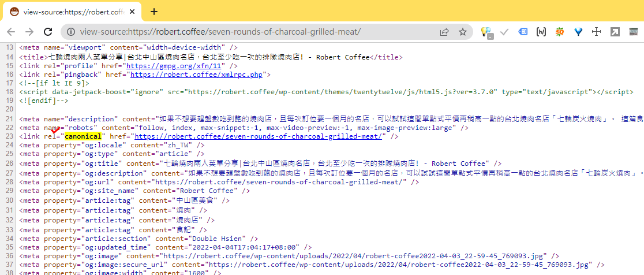The image size is (644, 275).
Task: Click the html5.js script src text
Action: click(x=340, y=92)
